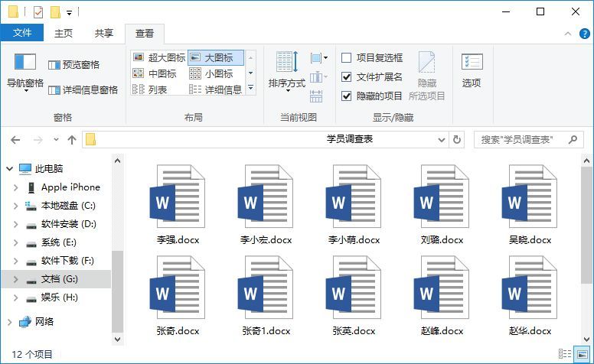Collapse This PC (此电脑) tree node
The height and width of the screenshot is (364, 594).
9,169
